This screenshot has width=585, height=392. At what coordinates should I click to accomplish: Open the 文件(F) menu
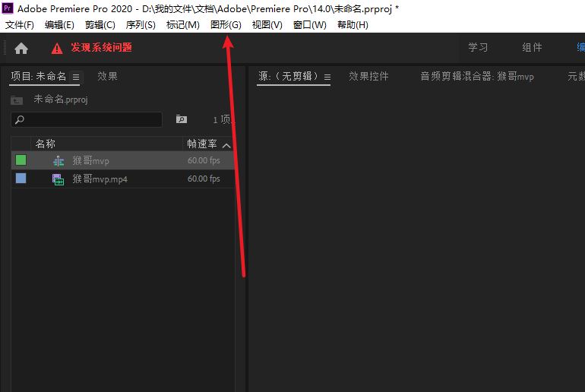click(20, 25)
